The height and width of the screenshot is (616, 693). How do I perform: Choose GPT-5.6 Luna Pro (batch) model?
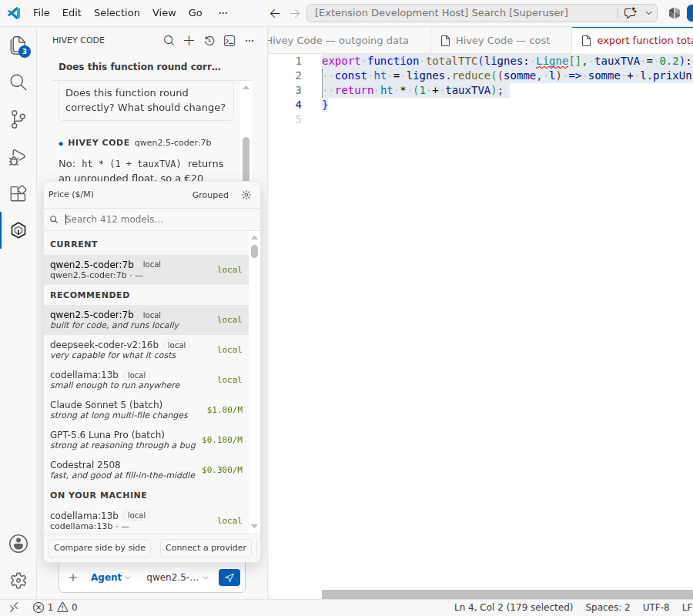click(146, 440)
